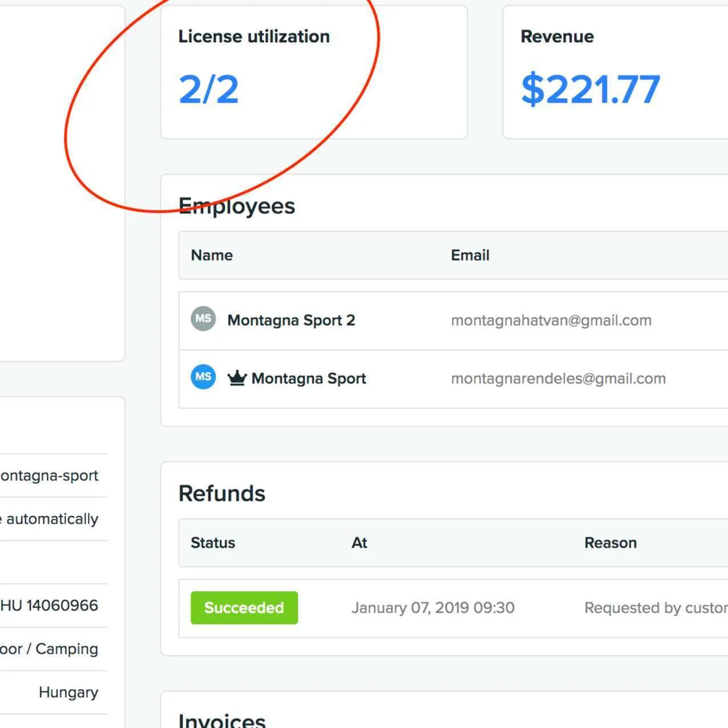Click the At column header in Refunds
728x728 pixels.
pyautogui.click(x=359, y=543)
